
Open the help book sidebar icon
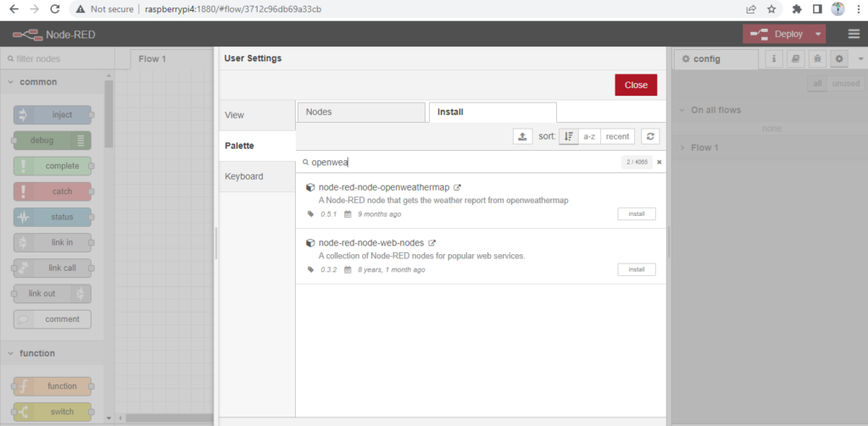point(795,58)
